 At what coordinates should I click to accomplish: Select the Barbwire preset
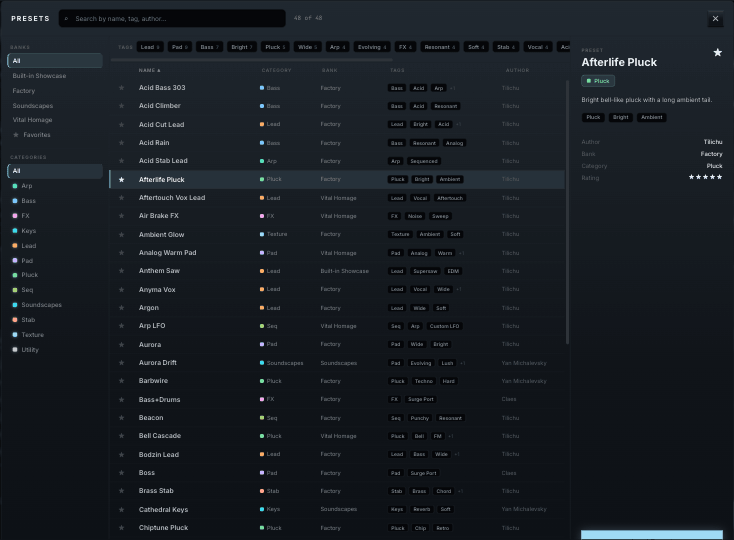click(x=337, y=381)
